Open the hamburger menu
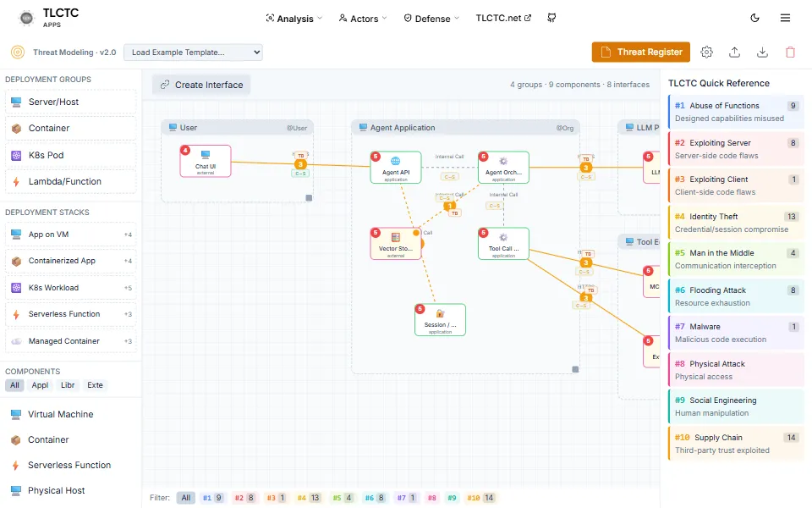 click(x=785, y=18)
